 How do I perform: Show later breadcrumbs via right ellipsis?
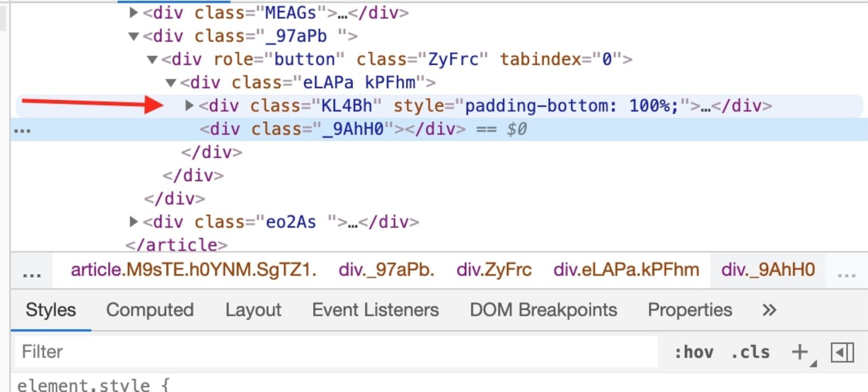tap(847, 272)
